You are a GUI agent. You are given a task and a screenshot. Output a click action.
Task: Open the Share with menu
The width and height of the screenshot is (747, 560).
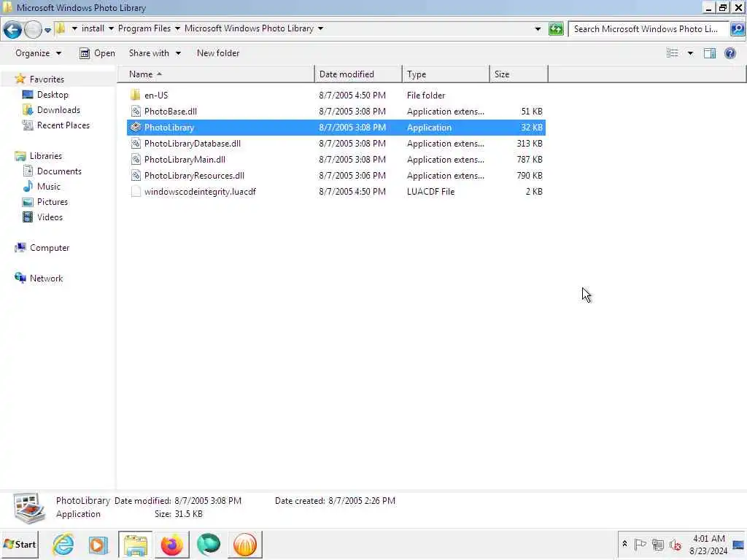click(x=155, y=53)
